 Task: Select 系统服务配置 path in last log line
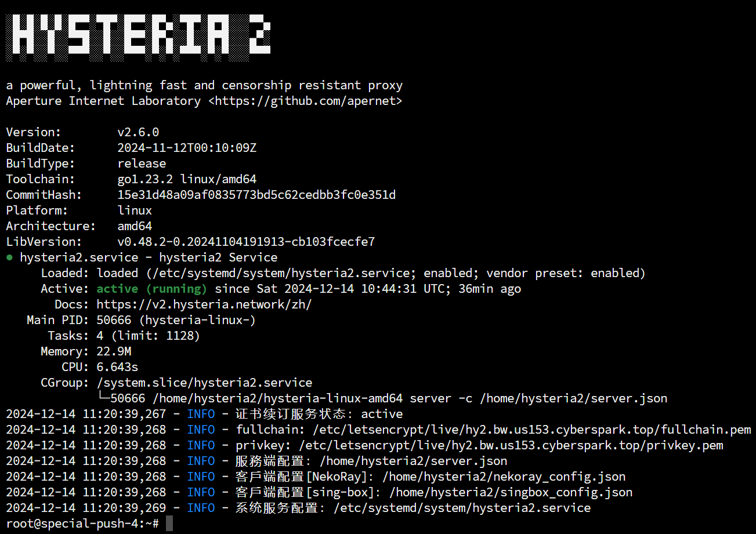pos(462,508)
